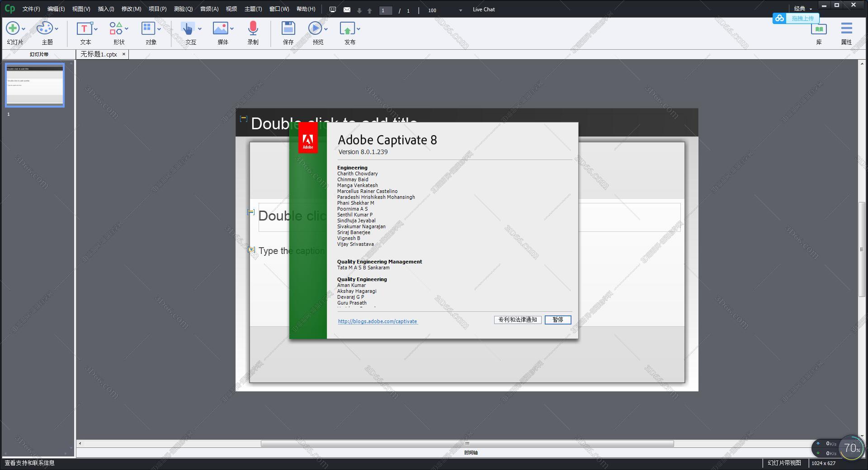Open the blogs.adobe.com/captivate link

377,321
